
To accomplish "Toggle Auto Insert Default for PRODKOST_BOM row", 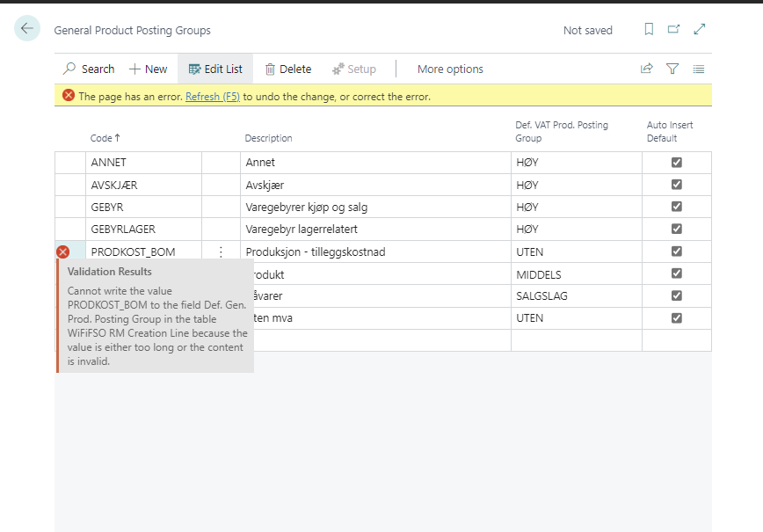I will point(677,251).
